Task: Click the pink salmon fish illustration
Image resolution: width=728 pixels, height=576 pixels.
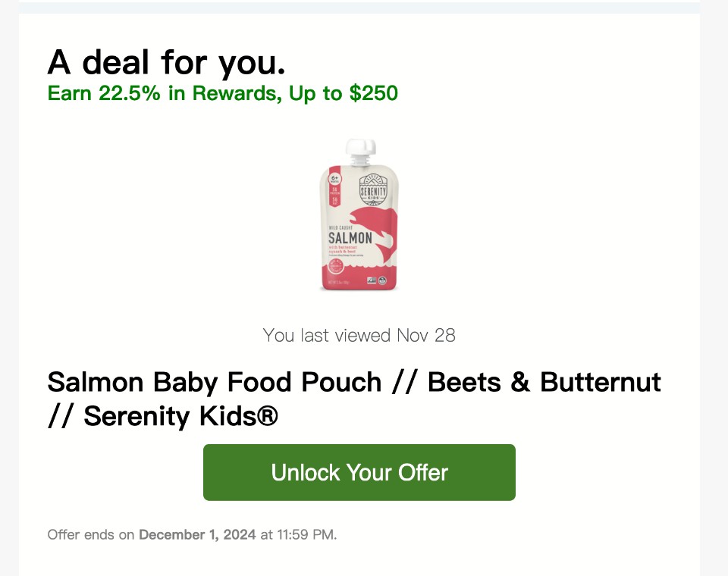Action: (x=374, y=234)
